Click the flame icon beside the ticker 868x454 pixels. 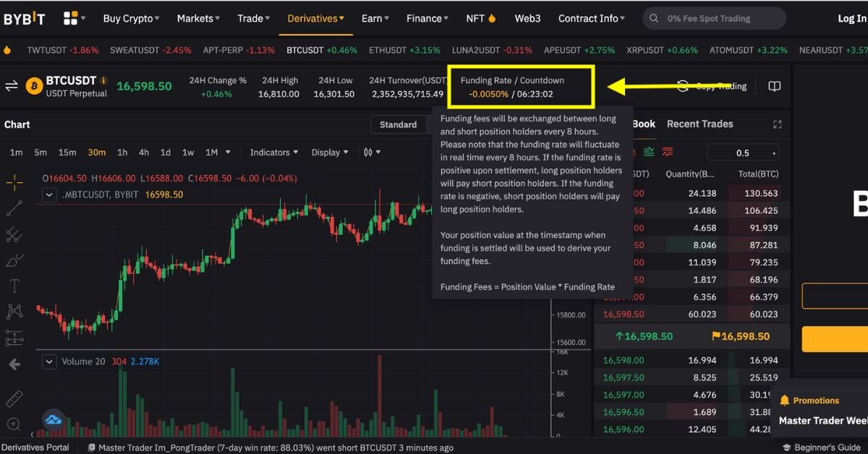coord(7,50)
